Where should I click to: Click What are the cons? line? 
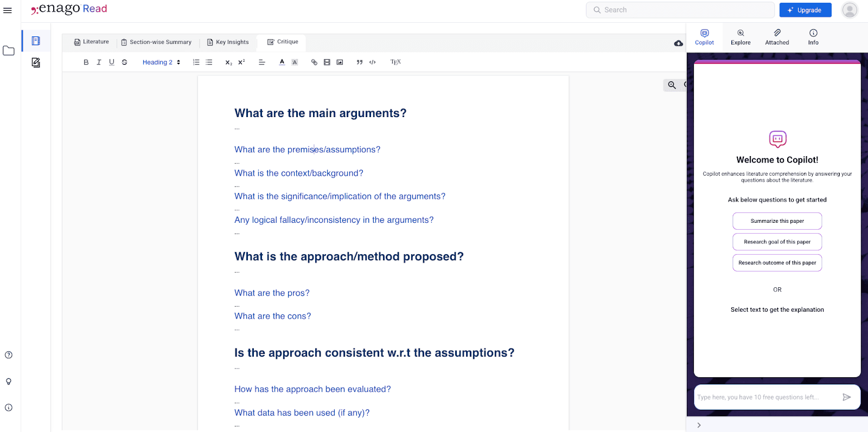coord(272,317)
